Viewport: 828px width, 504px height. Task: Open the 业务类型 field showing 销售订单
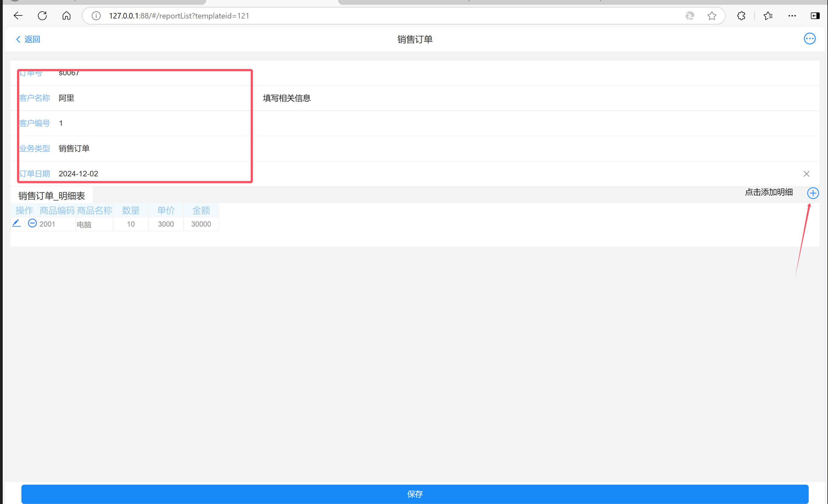click(74, 149)
